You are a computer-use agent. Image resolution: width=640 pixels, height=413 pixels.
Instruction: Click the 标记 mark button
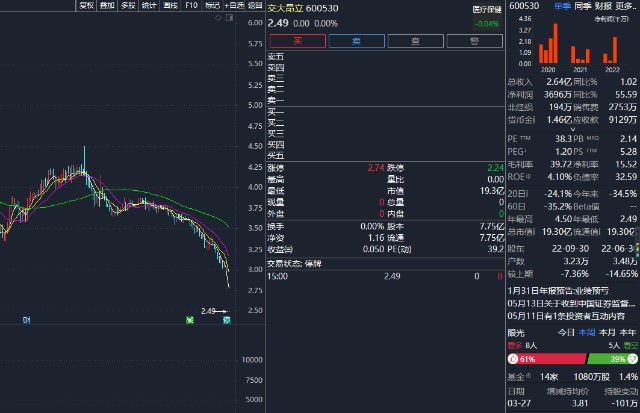(212, 5)
